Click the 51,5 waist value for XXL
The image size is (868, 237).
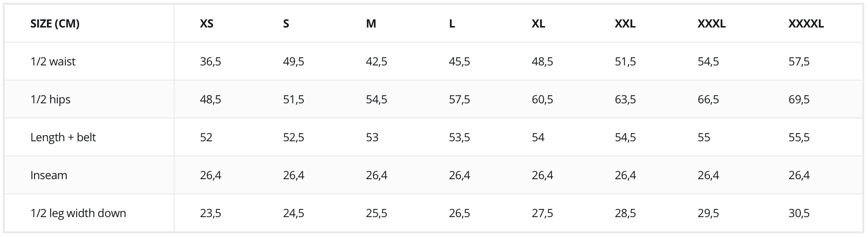625,62
